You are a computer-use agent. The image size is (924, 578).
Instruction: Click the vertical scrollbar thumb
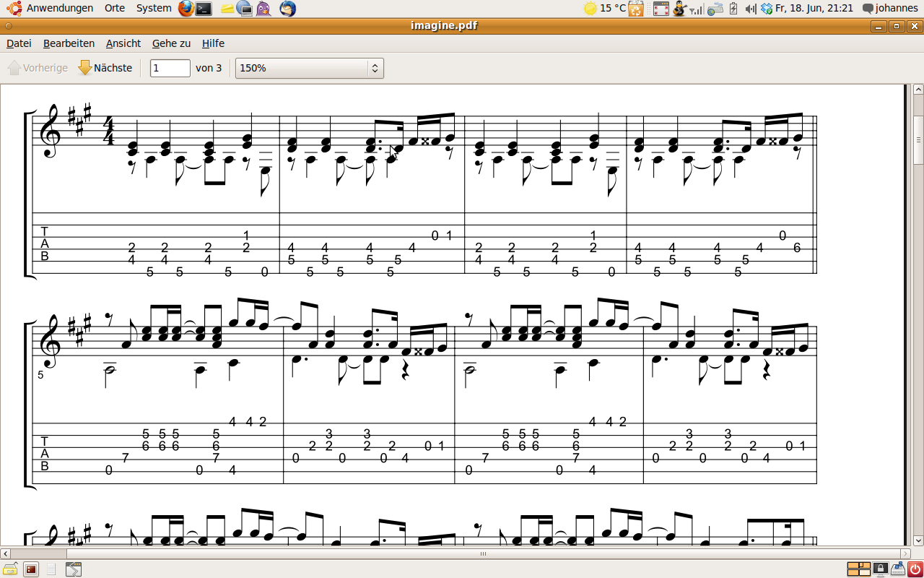[918, 139]
